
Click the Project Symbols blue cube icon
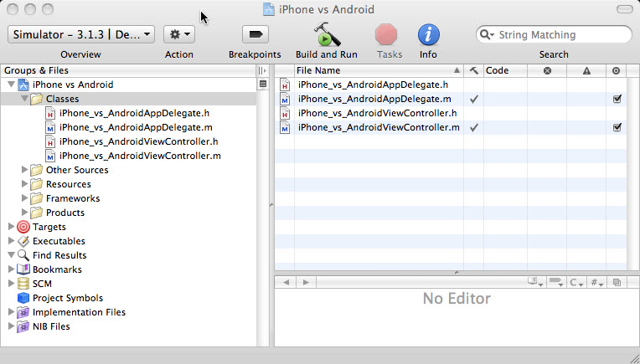[x=23, y=298]
